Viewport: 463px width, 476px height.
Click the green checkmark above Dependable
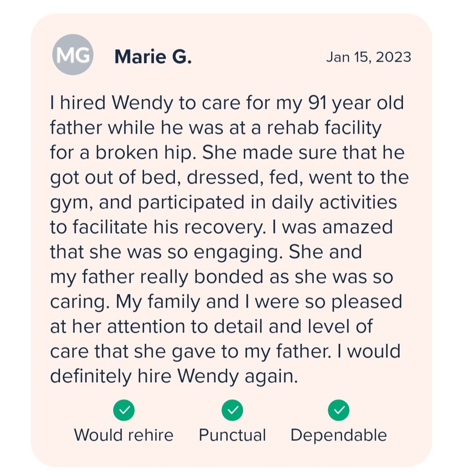click(339, 410)
